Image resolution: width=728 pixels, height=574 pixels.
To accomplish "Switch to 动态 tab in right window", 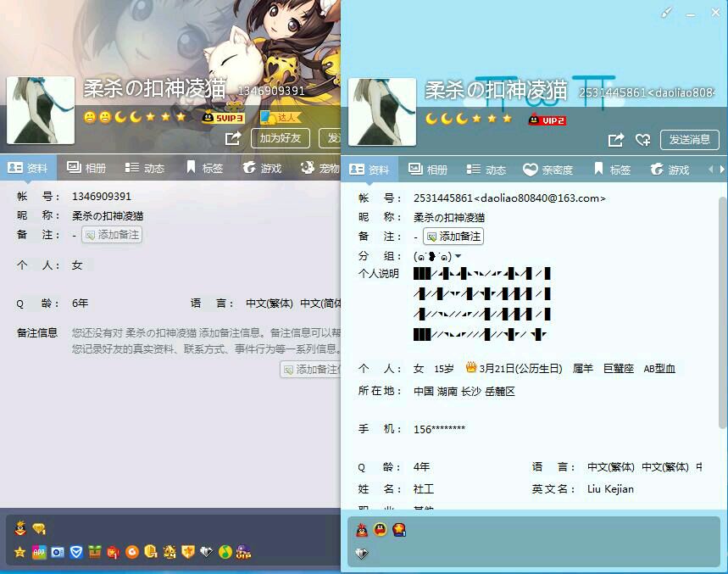I will point(486,170).
